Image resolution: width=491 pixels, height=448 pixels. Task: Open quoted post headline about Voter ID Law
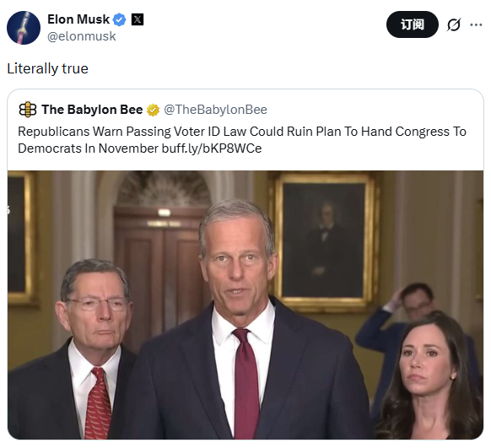242,140
